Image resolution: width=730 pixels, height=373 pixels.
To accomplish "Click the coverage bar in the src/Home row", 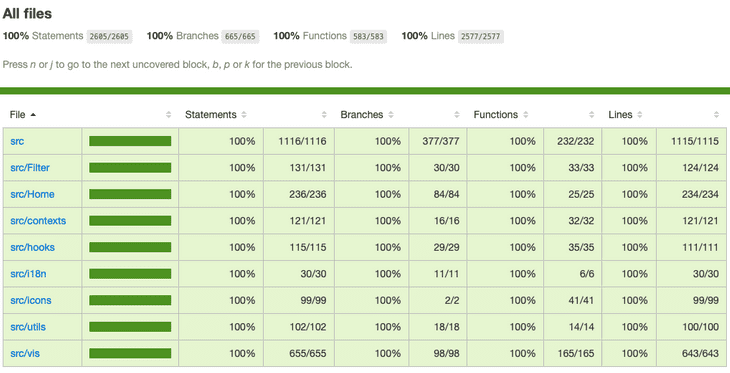I will 130,195.
